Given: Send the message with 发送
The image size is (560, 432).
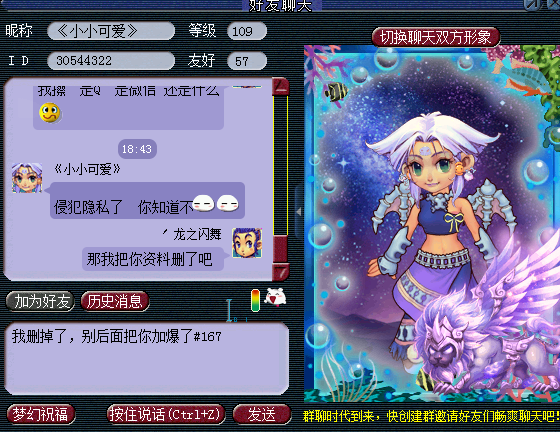Looking at the screenshot, I should click(x=262, y=415).
